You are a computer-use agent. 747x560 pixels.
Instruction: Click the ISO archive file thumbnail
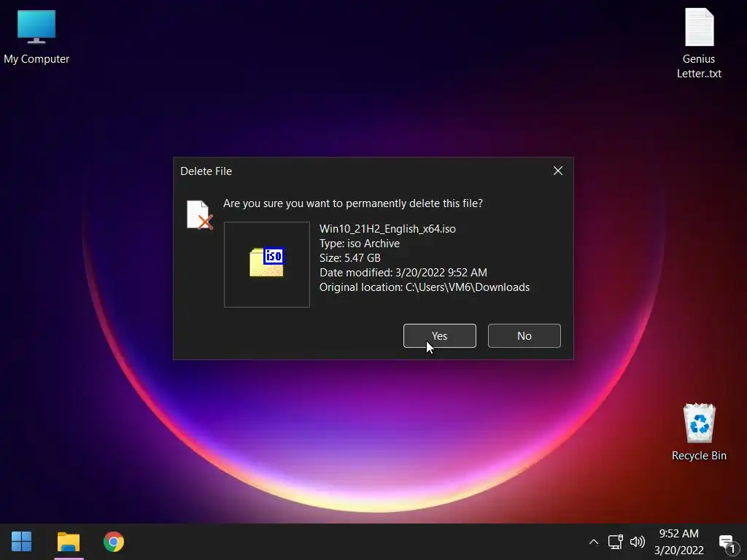(x=267, y=264)
